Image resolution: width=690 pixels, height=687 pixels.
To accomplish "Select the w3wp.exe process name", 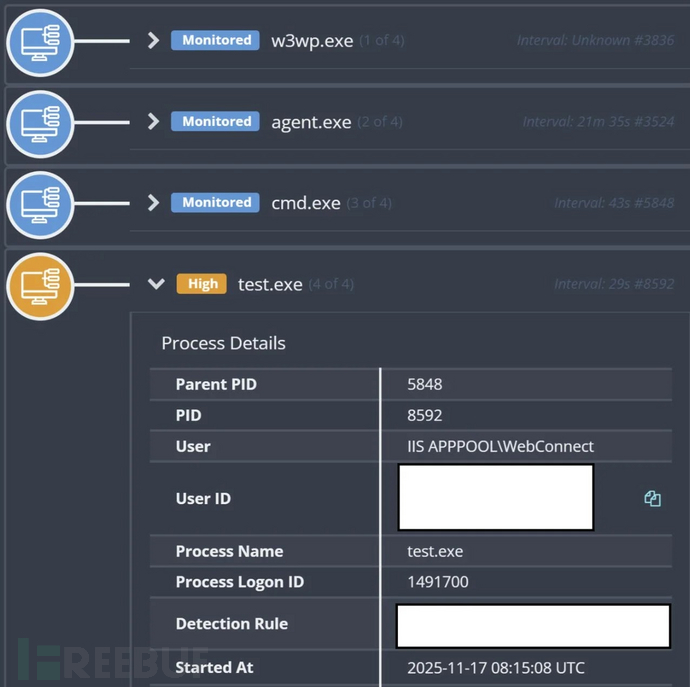I will click(x=312, y=41).
